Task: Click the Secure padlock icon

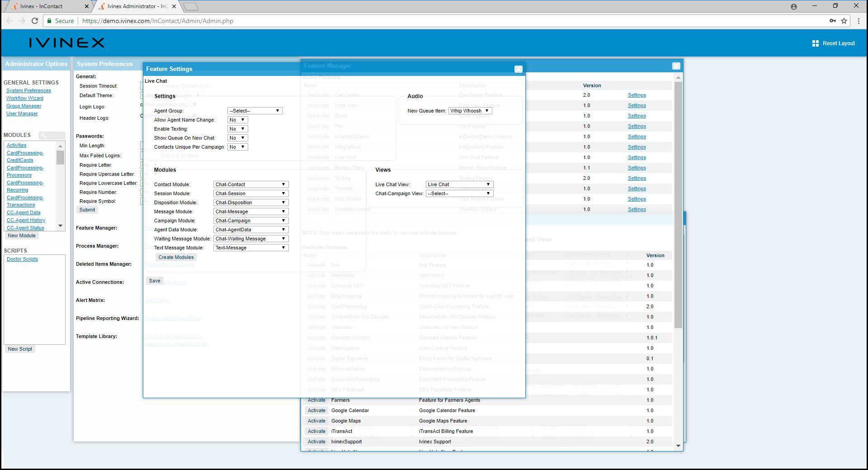Action: (49, 21)
